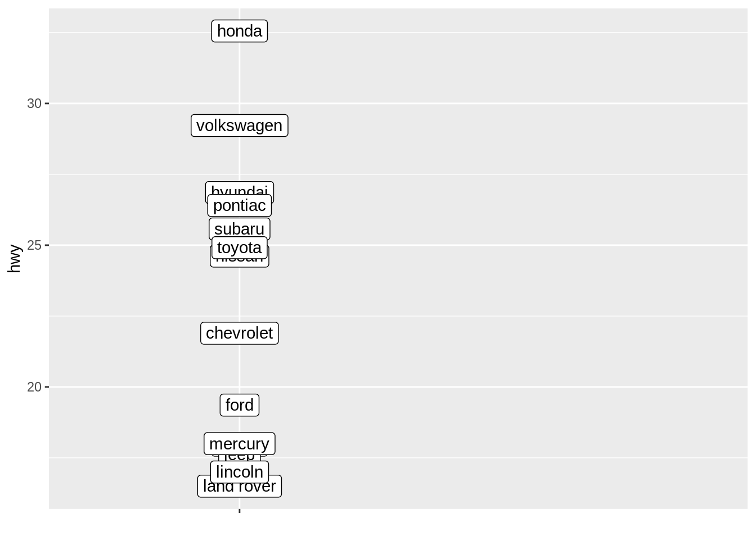Screen dimensions: 756x540
Task: Click the y-axis value 20
Action: point(34,387)
